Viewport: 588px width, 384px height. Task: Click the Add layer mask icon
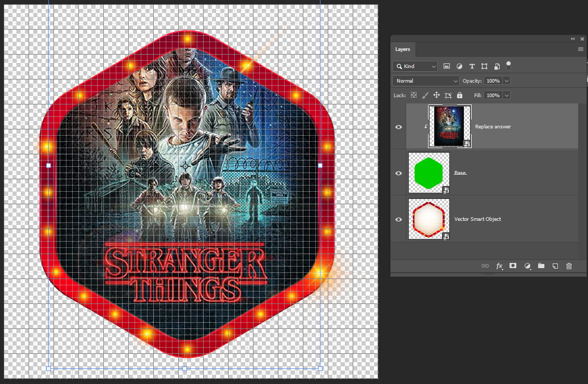click(513, 266)
